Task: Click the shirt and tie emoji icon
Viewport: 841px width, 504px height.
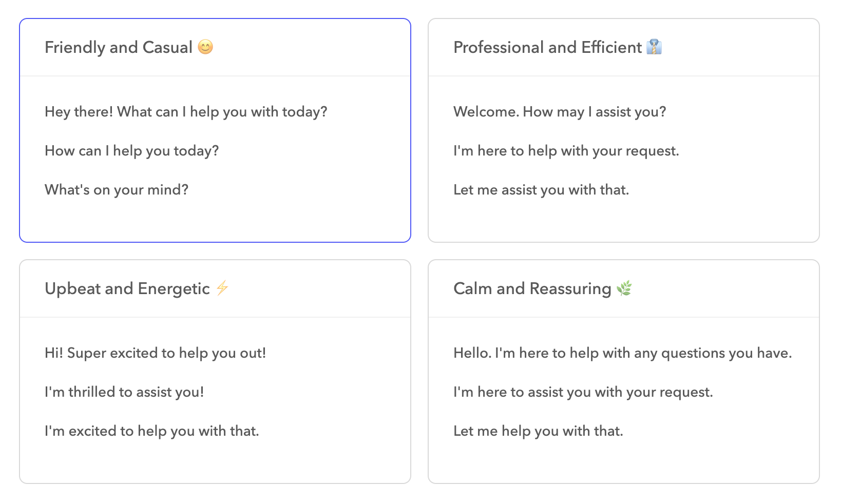Action: click(x=654, y=47)
